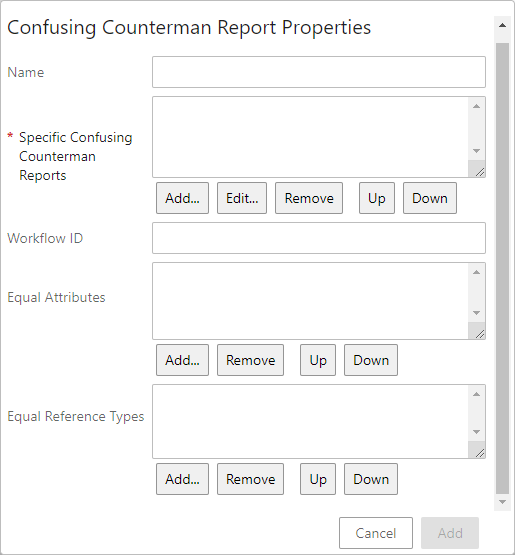Add an Equal Attributes entry
This screenshot has width=515, height=555.
[x=182, y=360]
